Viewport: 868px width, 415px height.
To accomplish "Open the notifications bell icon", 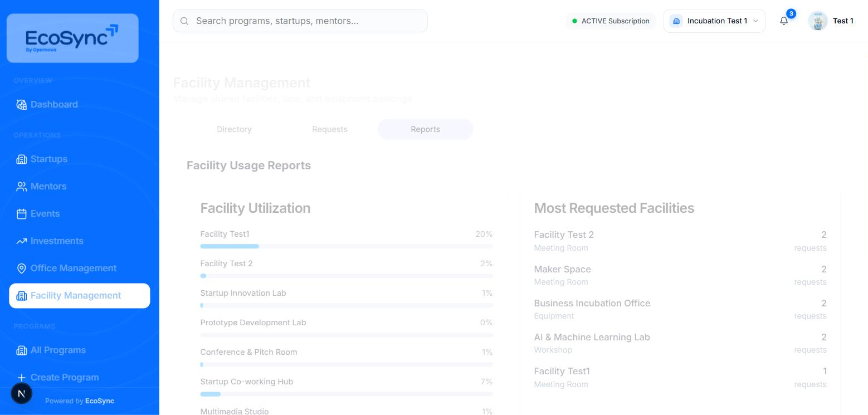I will click(x=784, y=21).
